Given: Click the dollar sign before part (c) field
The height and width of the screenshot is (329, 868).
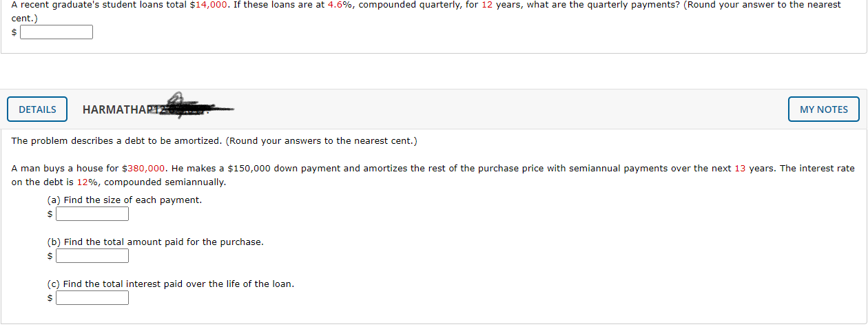Looking at the screenshot, I should tap(50, 298).
